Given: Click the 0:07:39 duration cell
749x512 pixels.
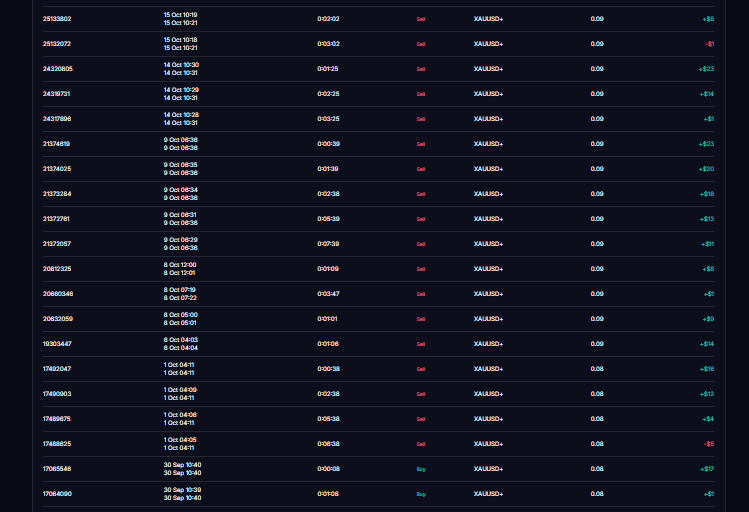Looking at the screenshot, I should point(328,244).
